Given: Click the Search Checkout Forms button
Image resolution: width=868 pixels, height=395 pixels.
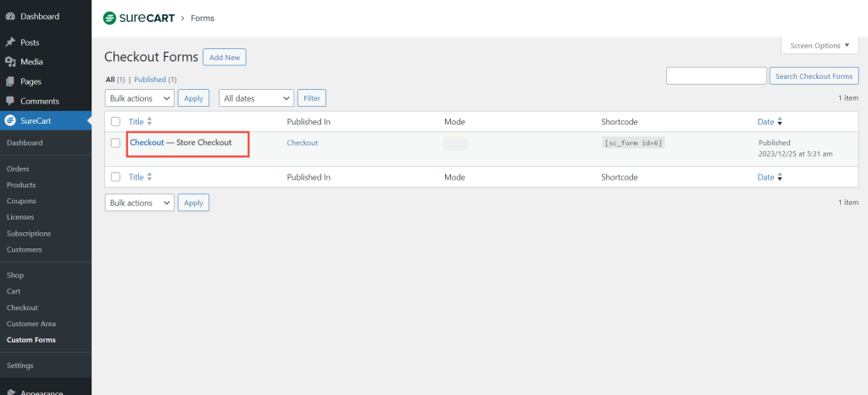Looking at the screenshot, I should pos(814,76).
